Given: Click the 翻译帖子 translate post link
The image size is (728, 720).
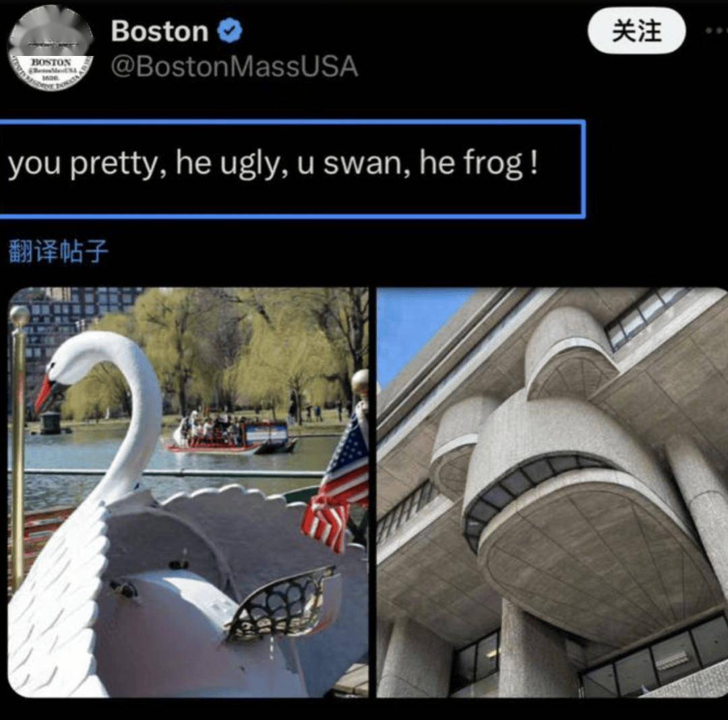Looking at the screenshot, I should pyautogui.click(x=59, y=251).
